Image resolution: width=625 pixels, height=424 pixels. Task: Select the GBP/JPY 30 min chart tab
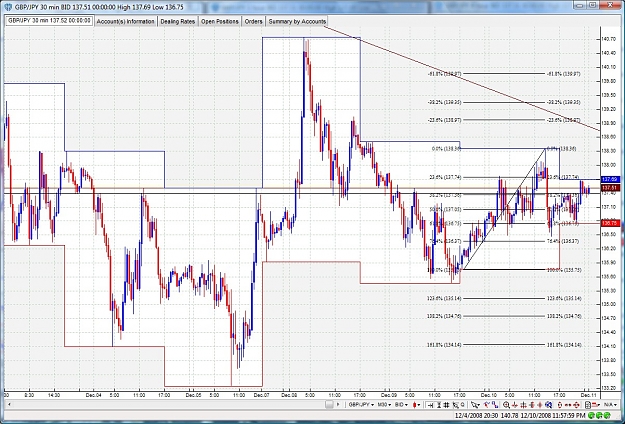tap(49, 21)
